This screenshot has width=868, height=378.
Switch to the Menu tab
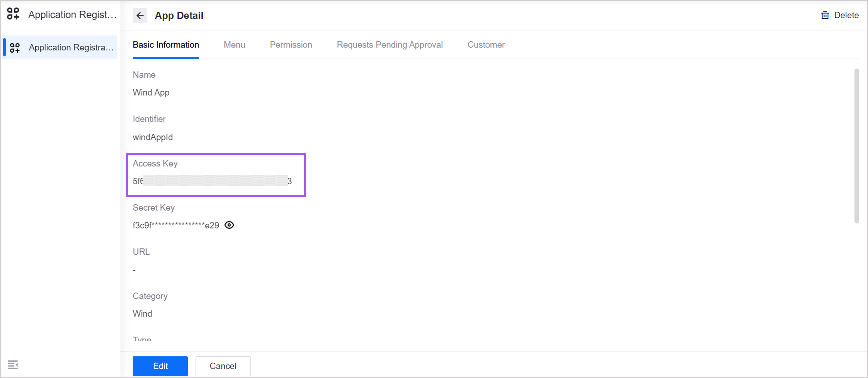[x=234, y=45]
